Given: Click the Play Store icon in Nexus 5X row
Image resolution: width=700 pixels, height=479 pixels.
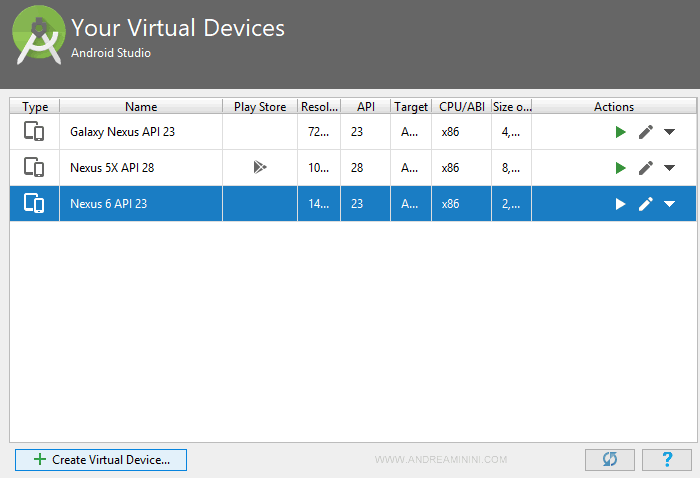Looking at the screenshot, I should click(260, 167).
